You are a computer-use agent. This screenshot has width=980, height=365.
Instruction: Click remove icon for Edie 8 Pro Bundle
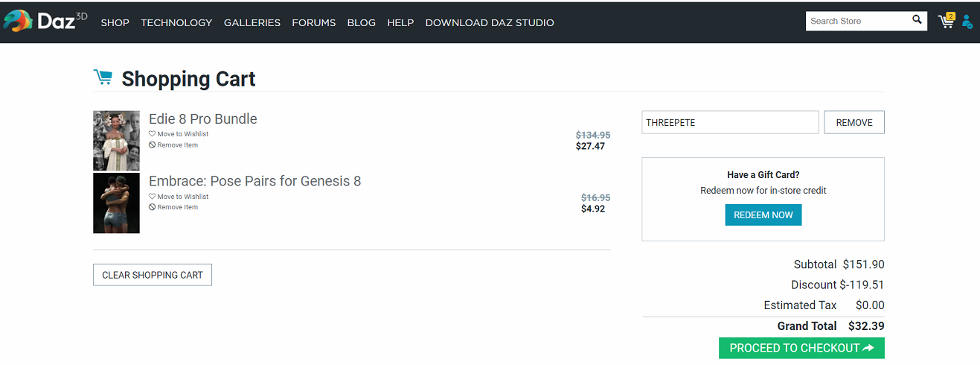click(153, 145)
